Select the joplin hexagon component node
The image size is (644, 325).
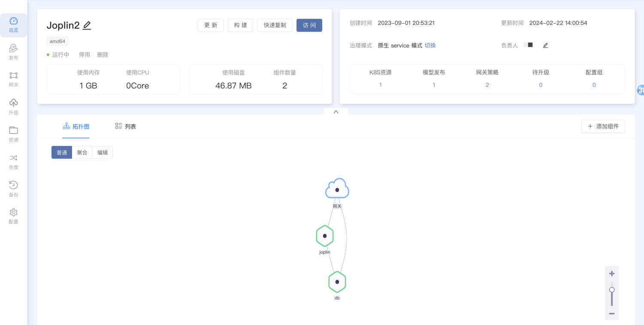pos(325,236)
